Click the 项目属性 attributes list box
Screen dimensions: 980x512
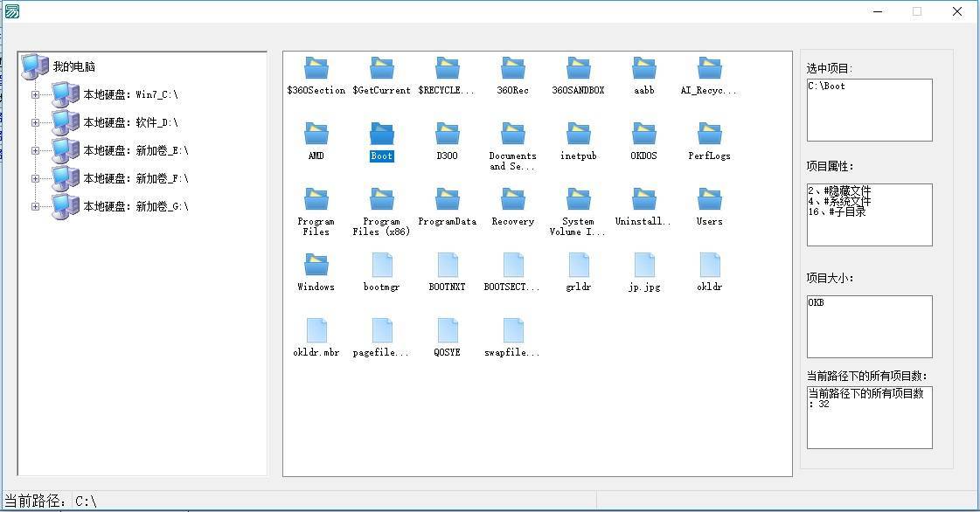point(869,215)
